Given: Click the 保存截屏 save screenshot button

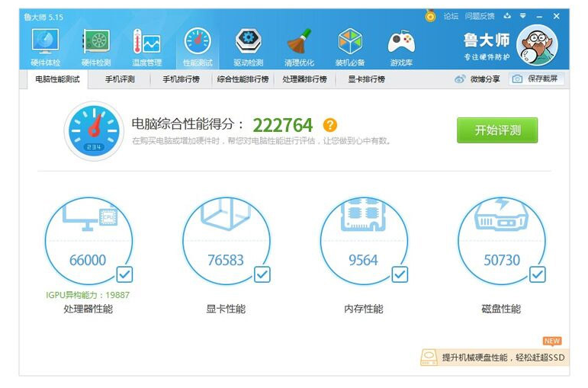Looking at the screenshot, I should click(x=536, y=79).
